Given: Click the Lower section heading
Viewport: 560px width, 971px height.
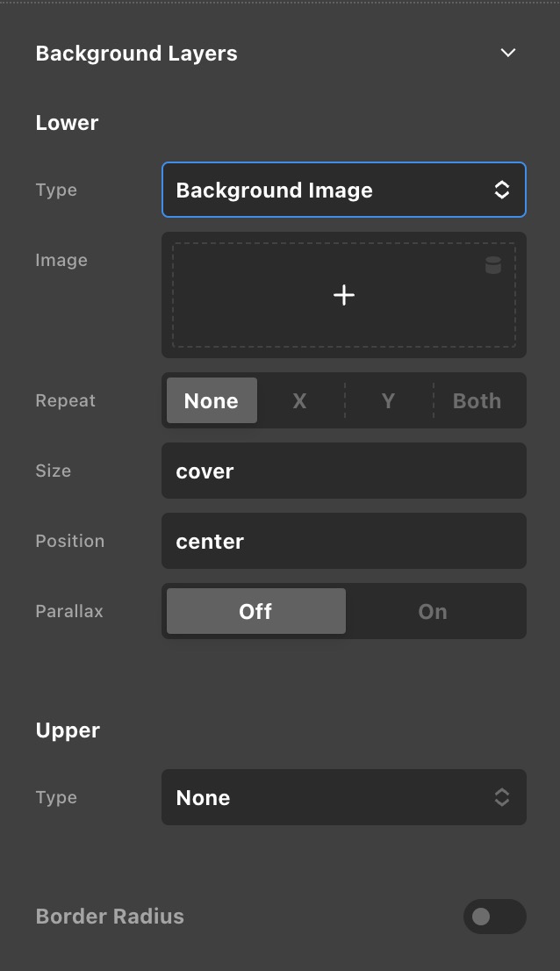Looking at the screenshot, I should (x=67, y=123).
